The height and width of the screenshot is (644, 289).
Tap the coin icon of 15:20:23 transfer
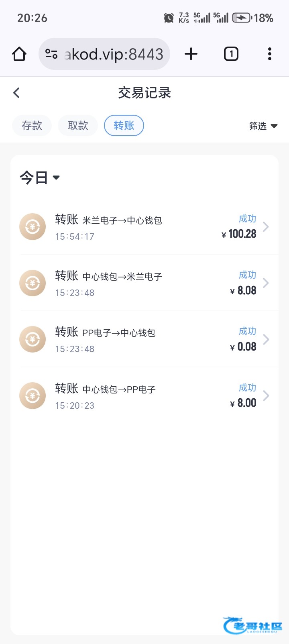coord(33,395)
